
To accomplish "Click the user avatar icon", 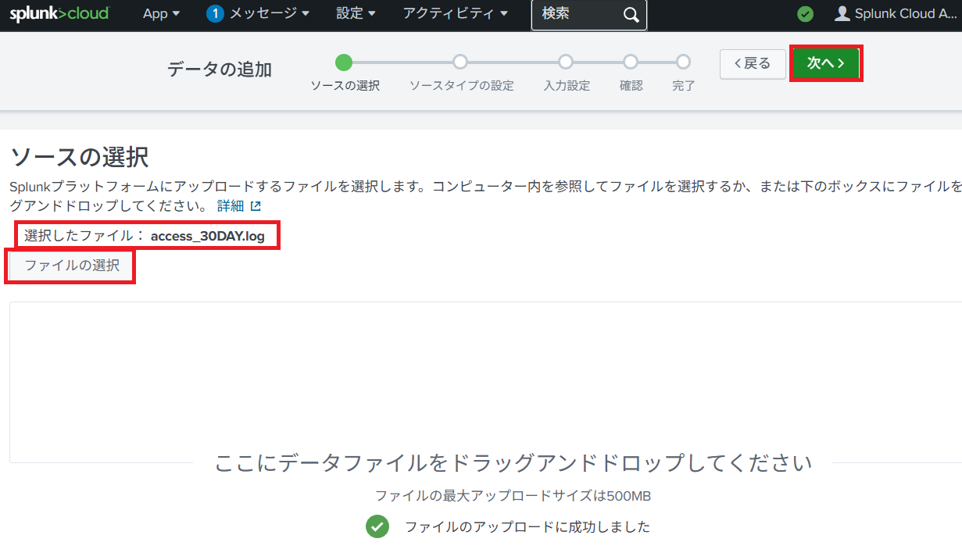I will 842,14.
